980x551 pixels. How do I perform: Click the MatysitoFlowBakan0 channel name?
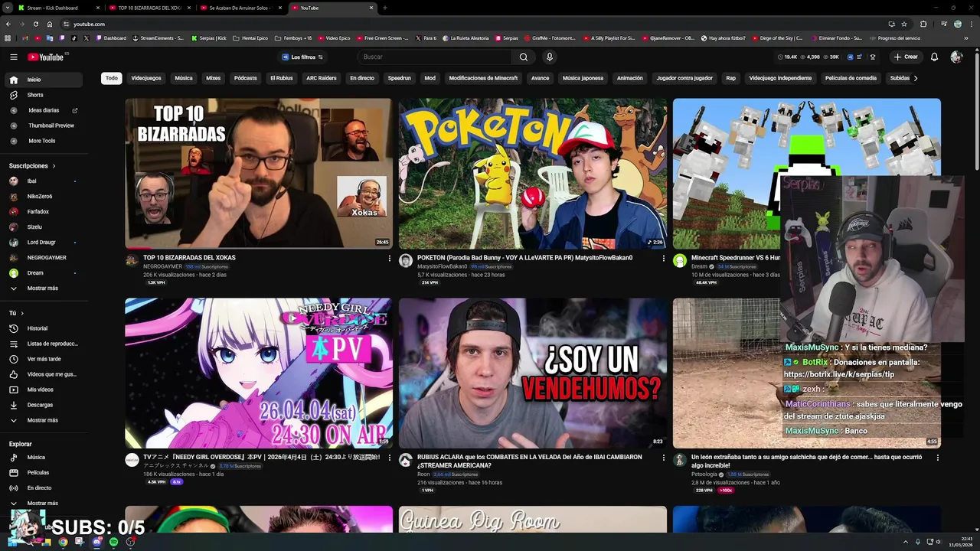pyautogui.click(x=442, y=266)
